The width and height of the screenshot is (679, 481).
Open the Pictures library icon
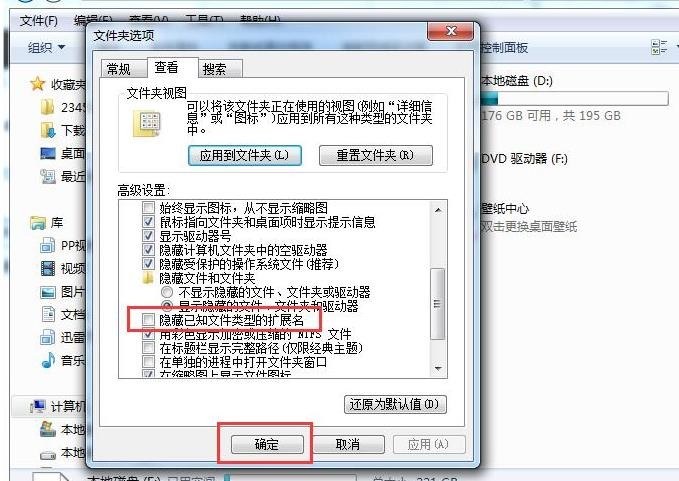click(48, 292)
